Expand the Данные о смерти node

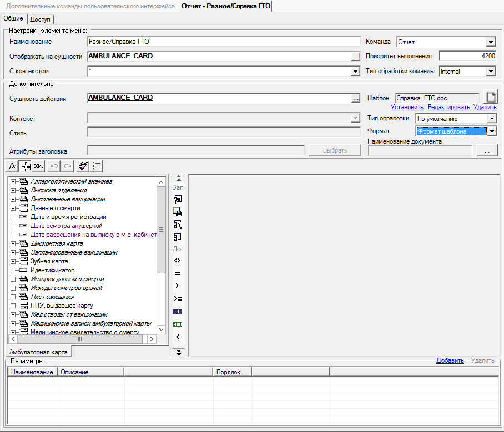point(13,208)
